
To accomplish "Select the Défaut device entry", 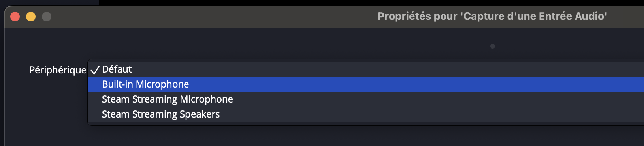I will point(365,69).
